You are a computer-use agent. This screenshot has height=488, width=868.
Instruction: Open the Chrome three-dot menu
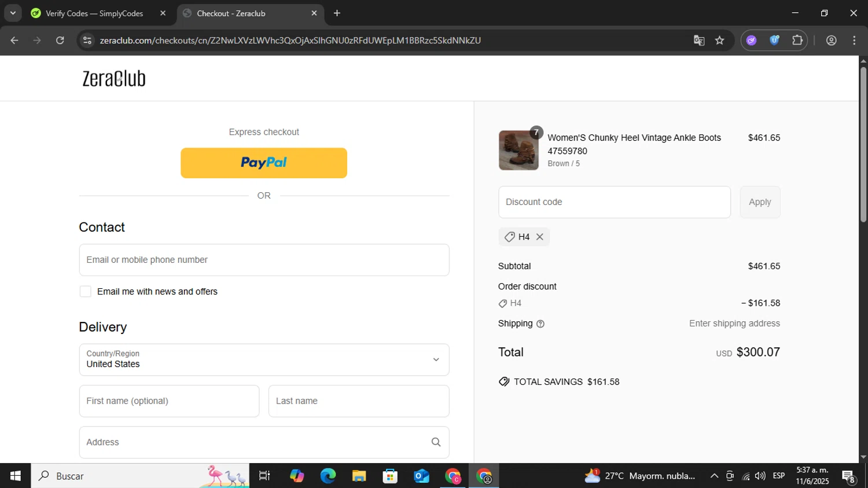[x=855, y=41]
